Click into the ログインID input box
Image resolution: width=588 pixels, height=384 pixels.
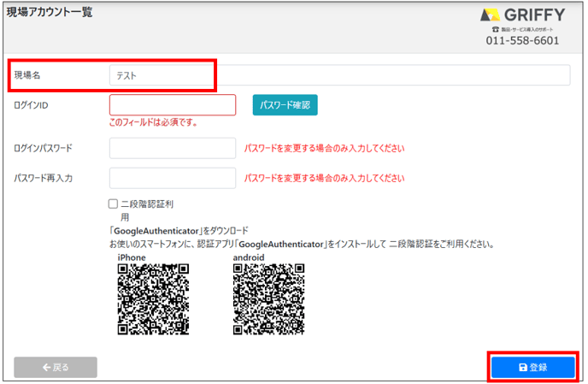point(173,105)
